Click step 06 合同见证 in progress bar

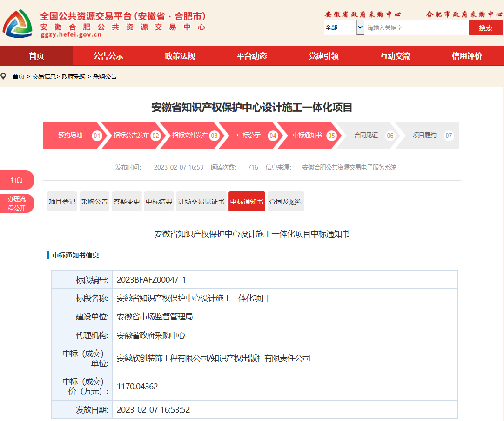click(366, 136)
